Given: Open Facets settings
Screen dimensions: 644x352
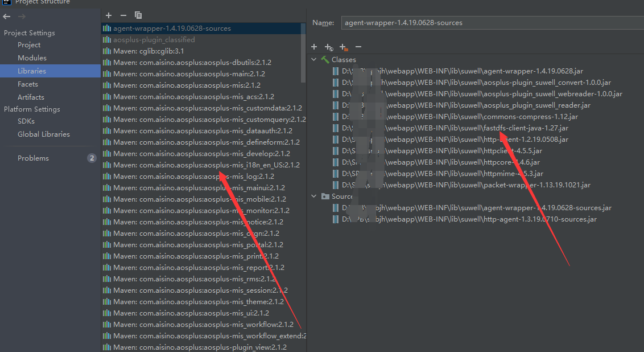Looking at the screenshot, I should click(27, 84).
